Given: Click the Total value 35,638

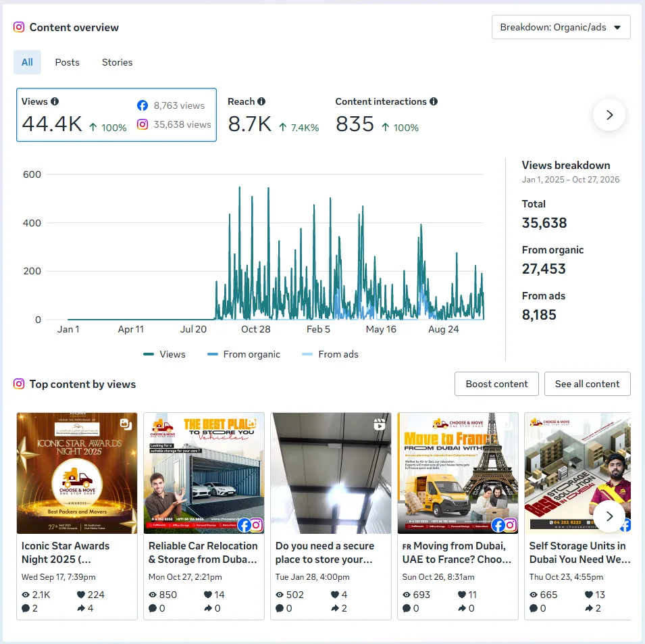Looking at the screenshot, I should [x=544, y=223].
